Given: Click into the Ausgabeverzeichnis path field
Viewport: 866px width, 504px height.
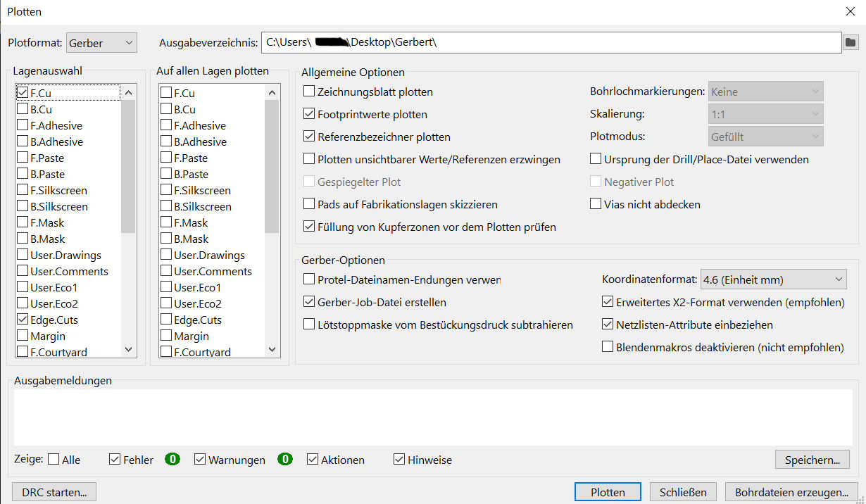Looking at the screenshot, I should tap(549, 43).
